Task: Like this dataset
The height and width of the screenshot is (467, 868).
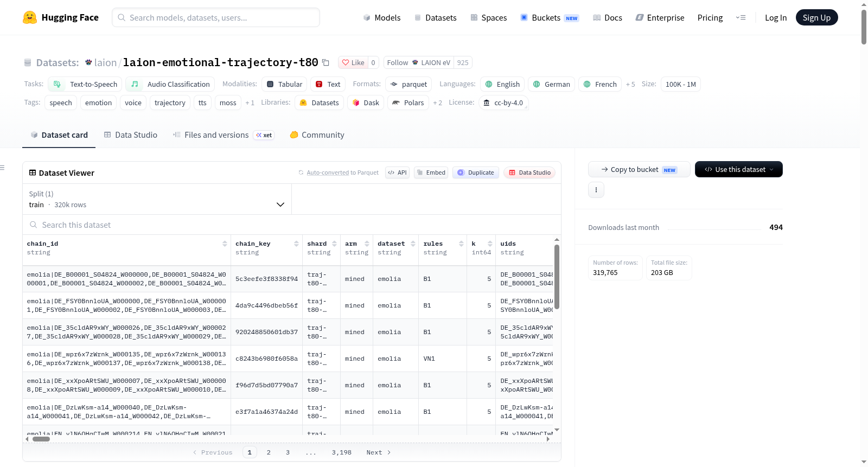Action: point(353,62)
